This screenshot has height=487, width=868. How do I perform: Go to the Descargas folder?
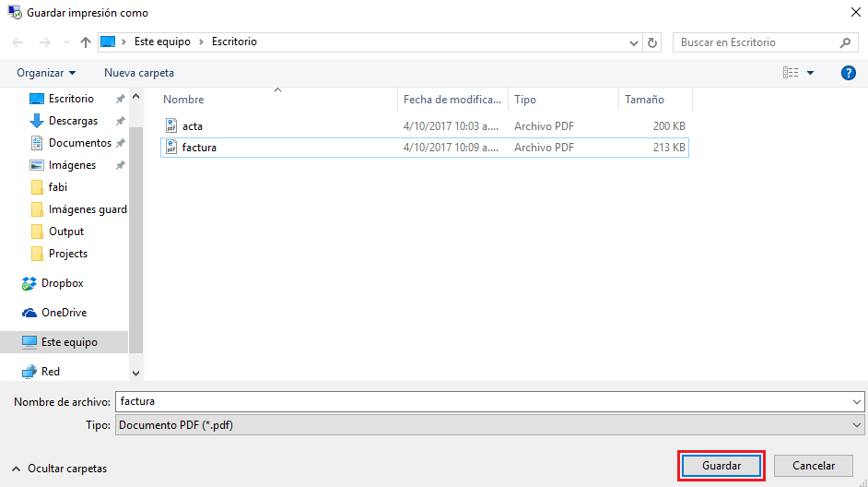[x=73, y=121]
